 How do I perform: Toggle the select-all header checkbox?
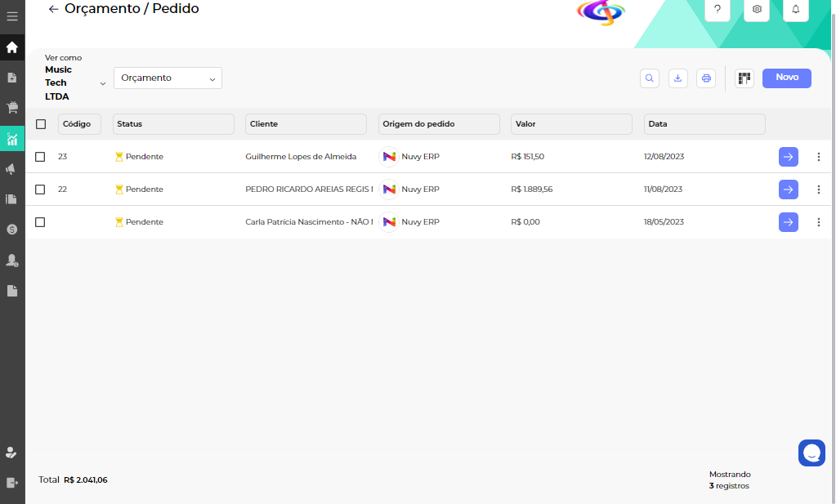tap(41, 124)
